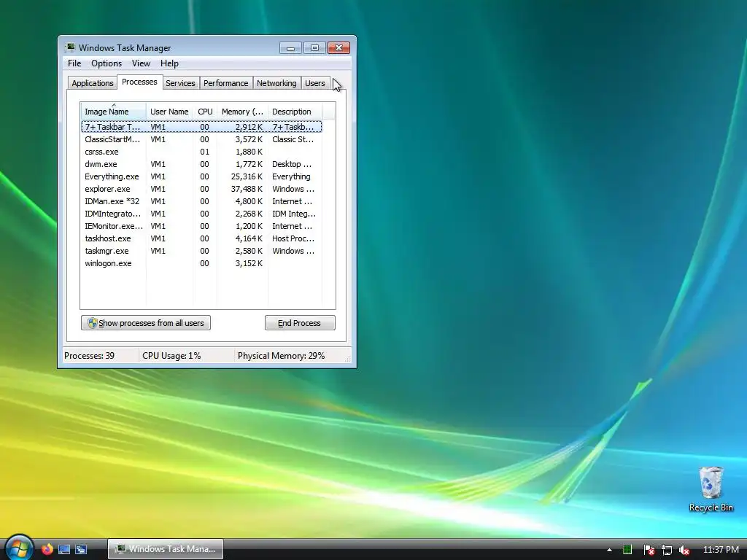Click the Processes: 39 status text
The image size is (747, 560).
[x=90, y=356]
